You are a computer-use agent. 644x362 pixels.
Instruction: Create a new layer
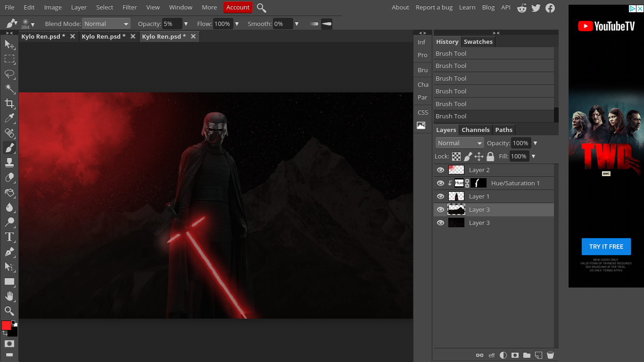[x=538, y=355]
